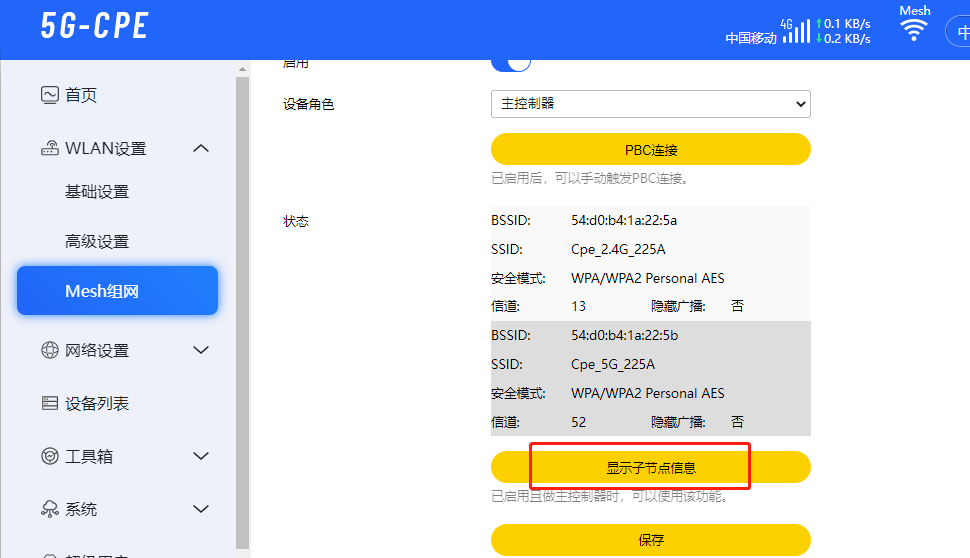The height and width of the screenshot is (558, 970).
Task: Click the globe icon for 网络设置
Action: [x=50, y=351]
